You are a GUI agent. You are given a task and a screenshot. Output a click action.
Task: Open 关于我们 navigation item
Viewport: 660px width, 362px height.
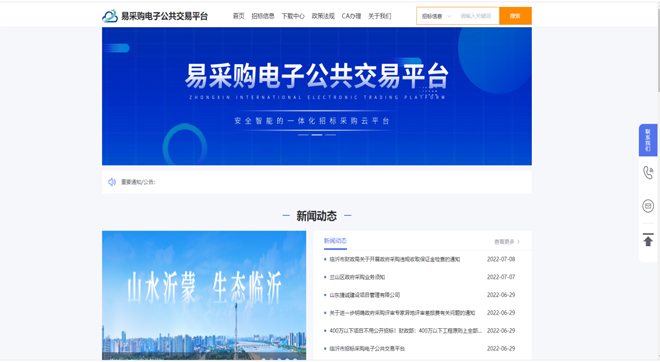[380, 16]
